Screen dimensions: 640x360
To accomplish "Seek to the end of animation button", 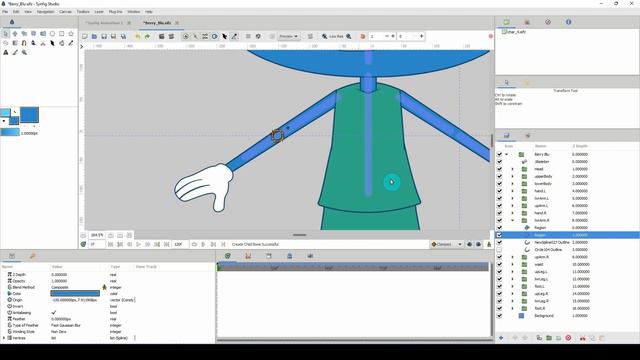I will point(167,244).
